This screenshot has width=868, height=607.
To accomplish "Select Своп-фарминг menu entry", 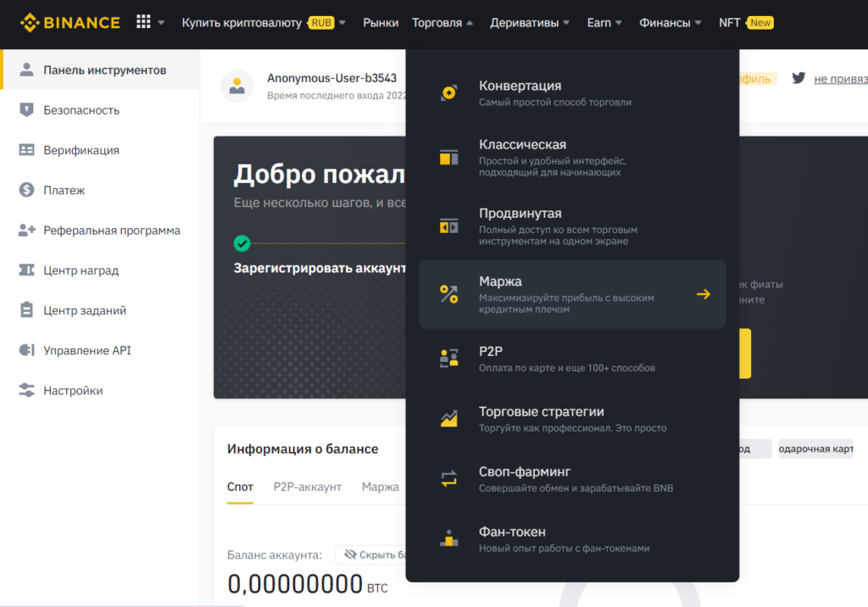I will (572, 478).
